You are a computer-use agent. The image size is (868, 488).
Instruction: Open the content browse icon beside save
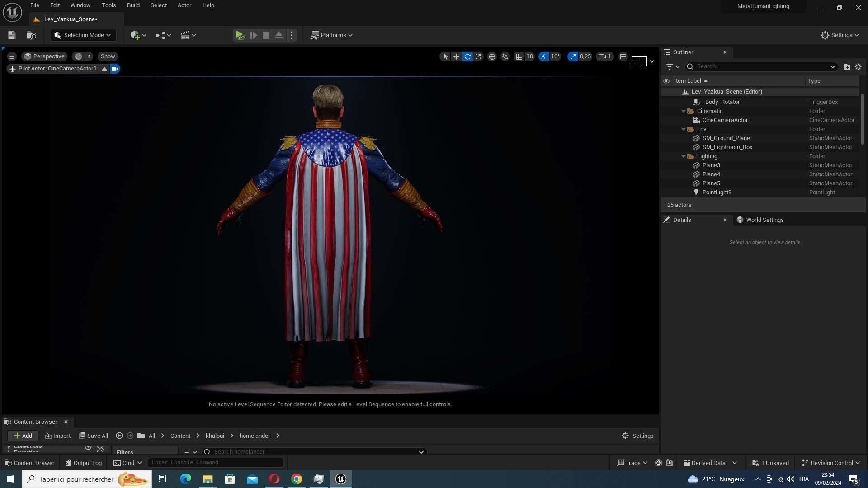coord(31,35)
